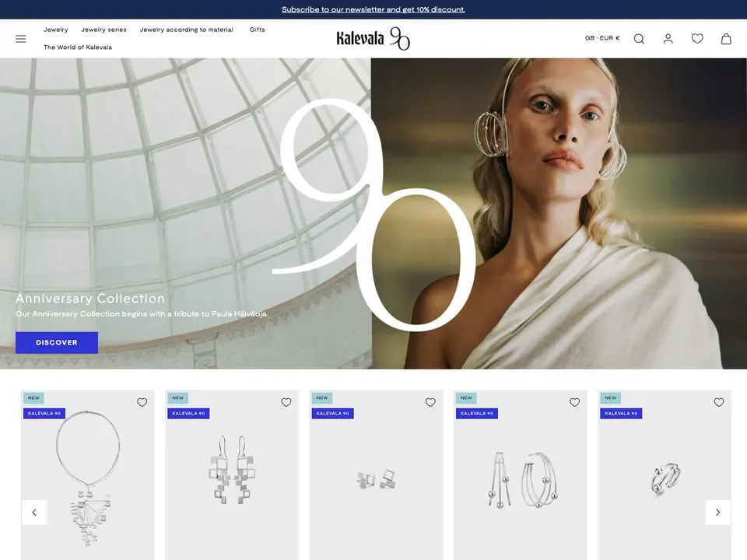Image resolution: width=747 pixels, height=560 pixels.
Task: Favorite the necklace product with heart icon
Action: 142,402
